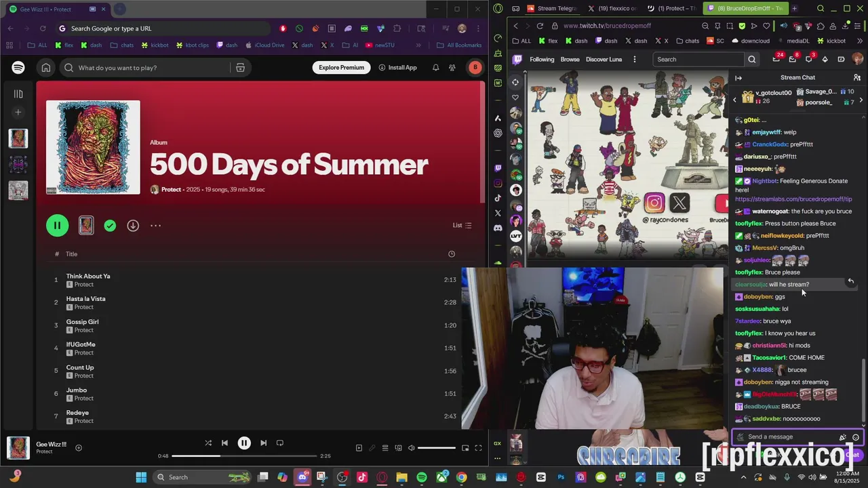Toggle shuffle in Spotify player
Viewport: 868px width, 488px height.
click(208, 443)
